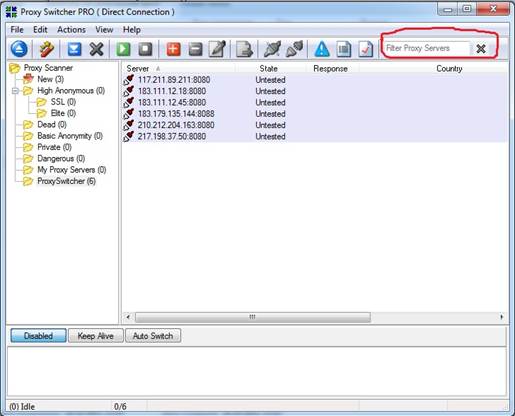
Task: Click the (0) Idle status bar entry
Action: click(22, 407)
